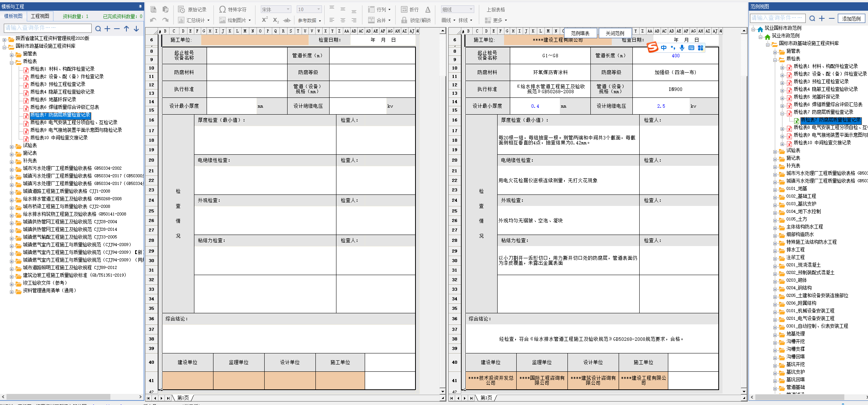
Task: Select 第1页 sheet tab in right pane
Action: (x=486, y=398)
